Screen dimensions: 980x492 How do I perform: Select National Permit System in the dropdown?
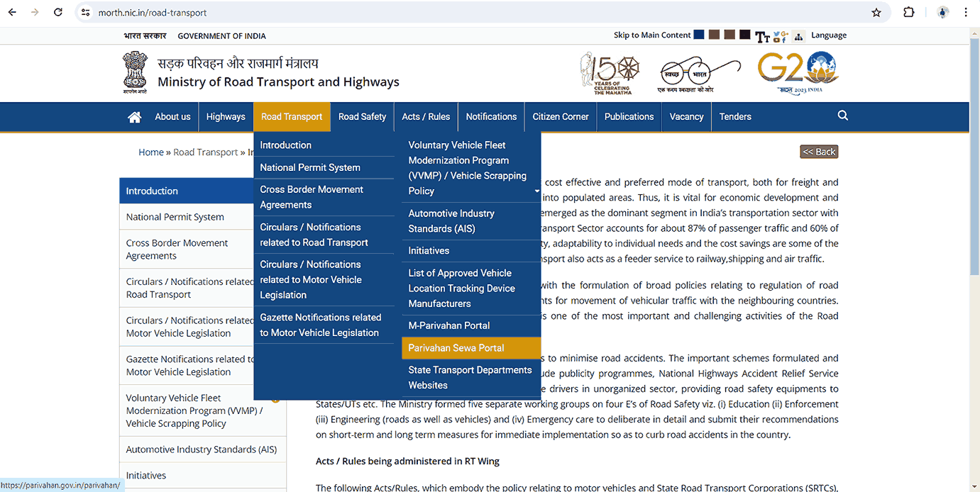[x=324, y=168]
